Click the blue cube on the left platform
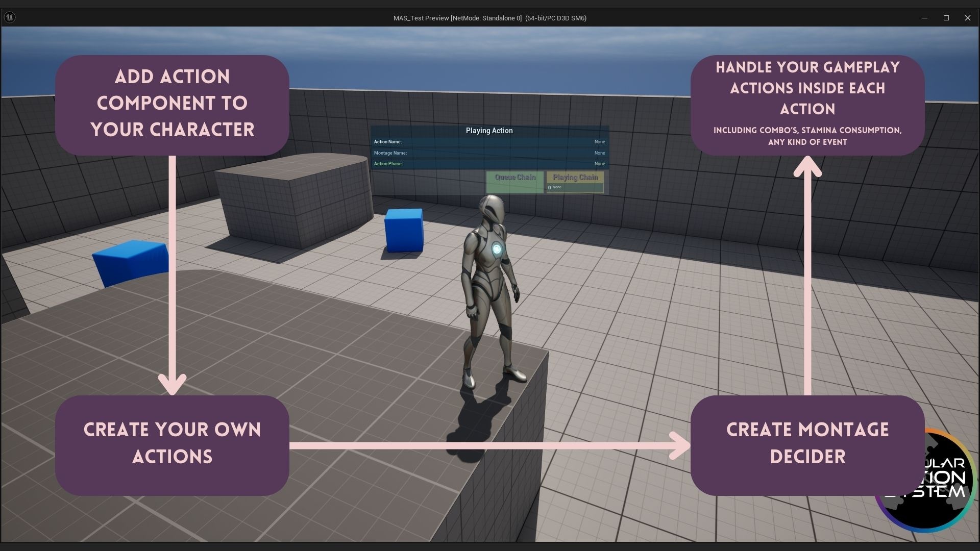The height and width of the screenshot is (551, 980). [130, 263]
